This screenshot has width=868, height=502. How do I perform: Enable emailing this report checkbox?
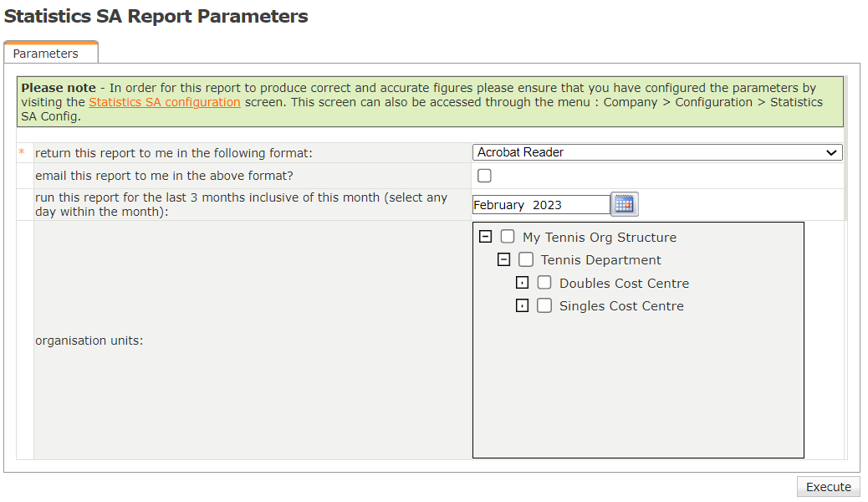(484, 176)
